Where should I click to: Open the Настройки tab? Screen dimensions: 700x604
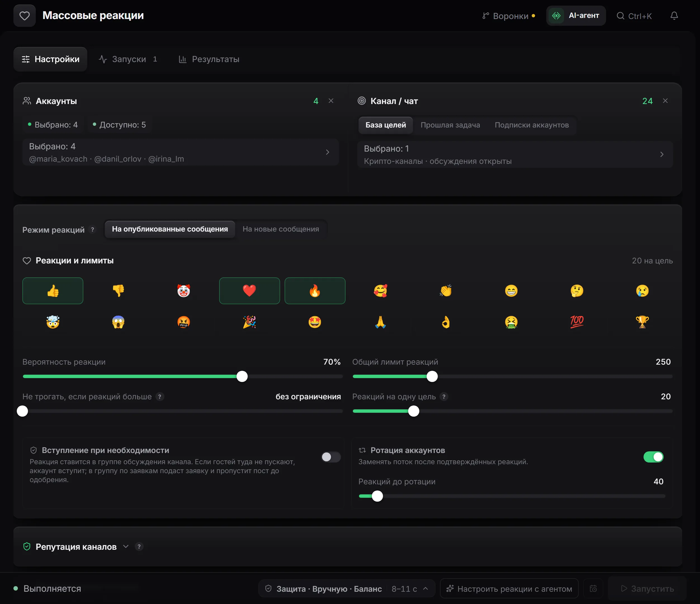pos(50,59)
